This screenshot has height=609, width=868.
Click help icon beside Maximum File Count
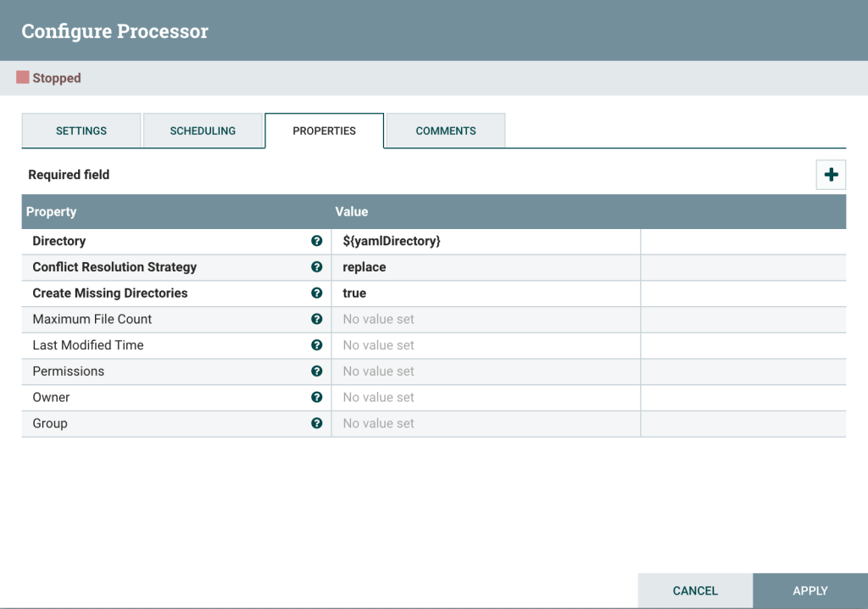coord(317,319)
